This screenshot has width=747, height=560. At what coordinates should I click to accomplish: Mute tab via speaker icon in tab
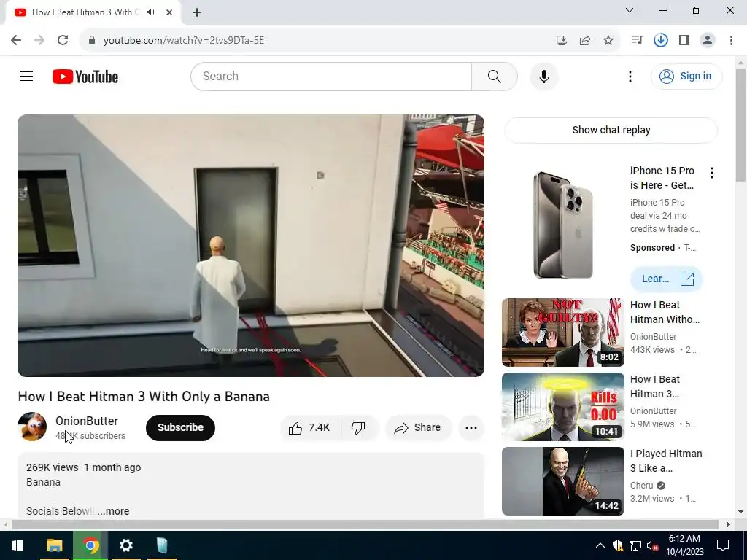[x=151, y=12]
